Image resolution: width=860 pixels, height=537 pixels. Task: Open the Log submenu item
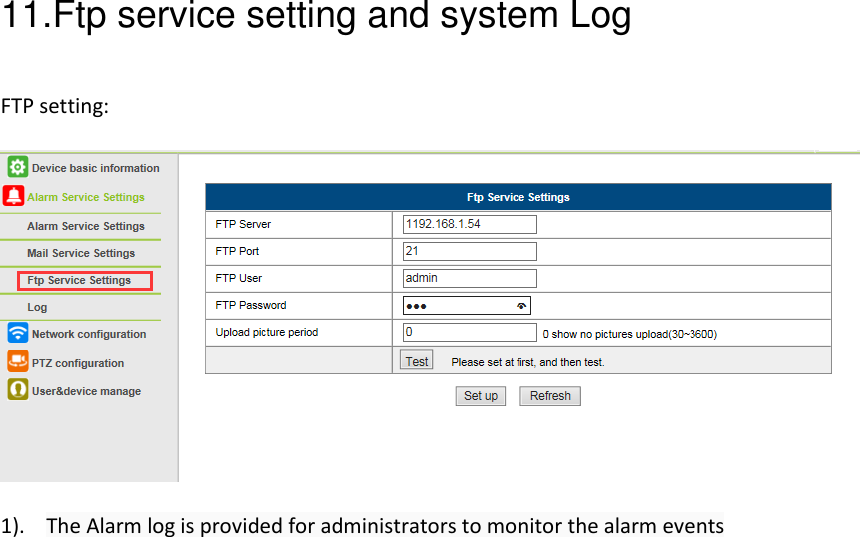click(37, 307)
